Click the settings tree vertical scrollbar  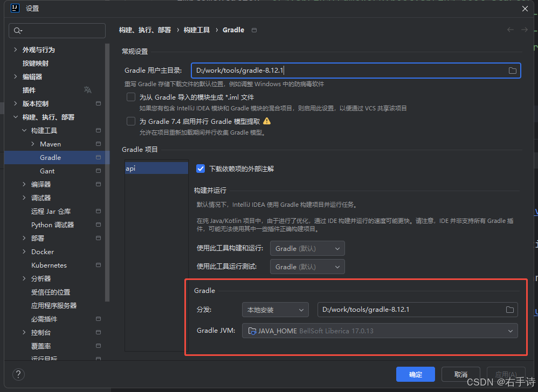[x=107, y=173]
